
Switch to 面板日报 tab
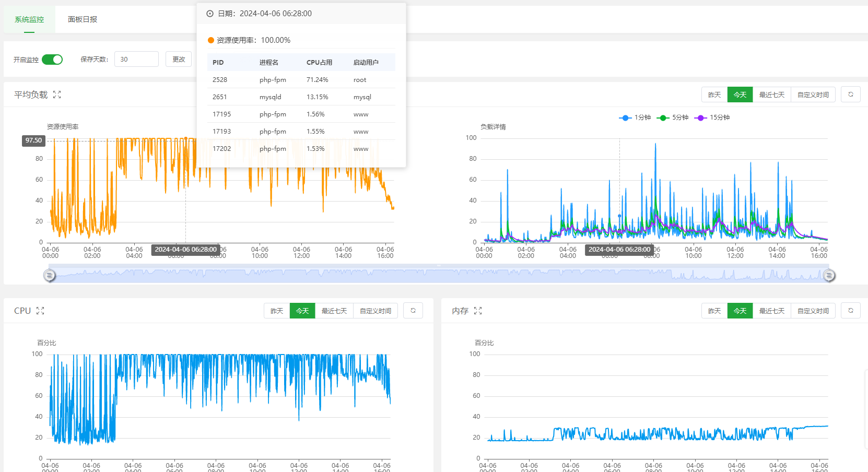(83, 19)
